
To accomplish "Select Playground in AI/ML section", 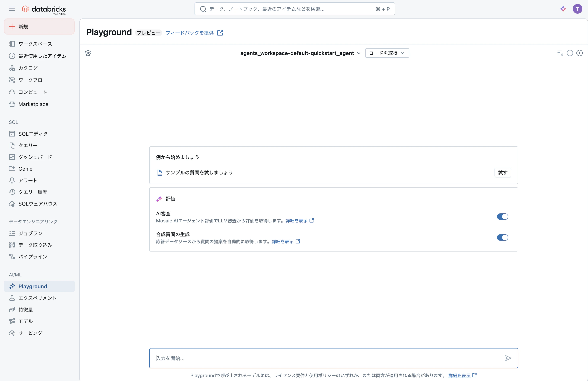I will pyautogui.click(x=39, y=287).
